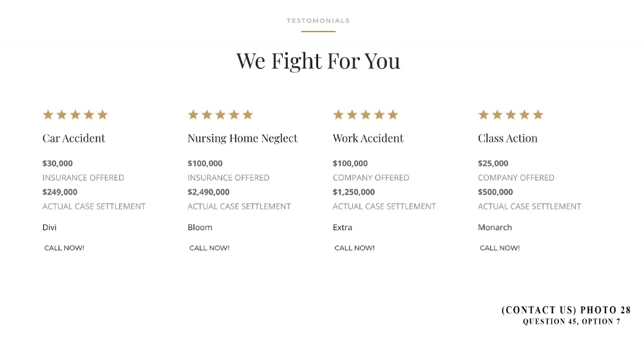Click the first star above Work Accident
Screen dimensions: 644x337
(339, 115)
